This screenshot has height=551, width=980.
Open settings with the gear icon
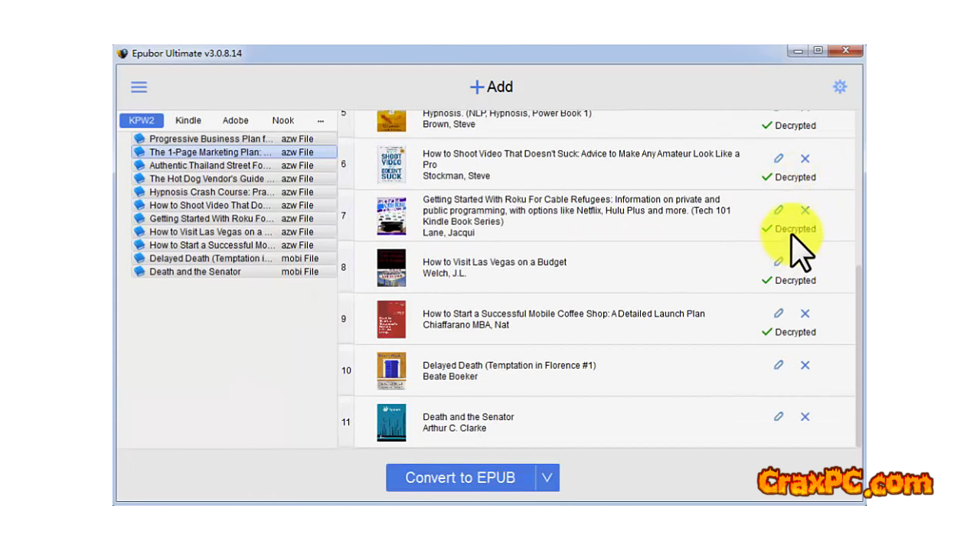(x=840, y=87)
